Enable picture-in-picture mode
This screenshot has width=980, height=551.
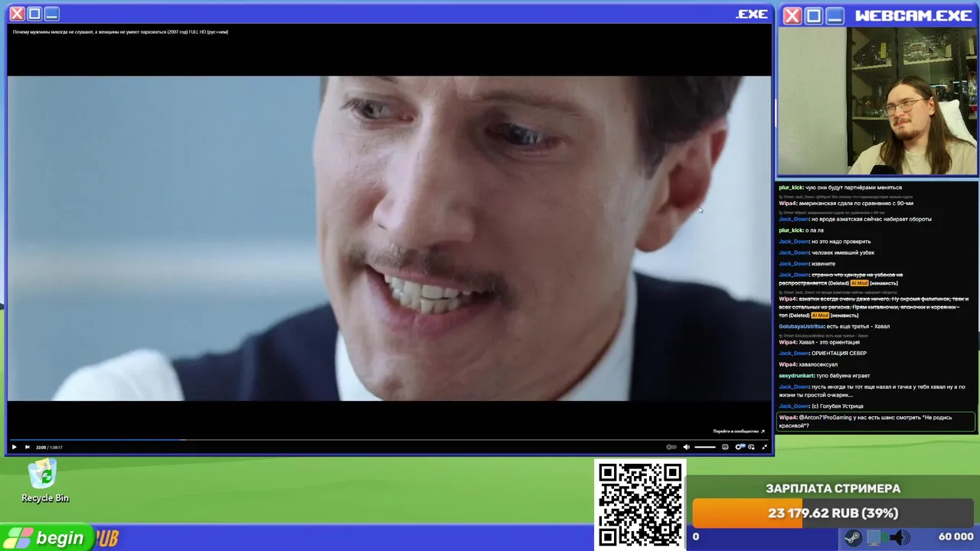[x=752, y=447]
